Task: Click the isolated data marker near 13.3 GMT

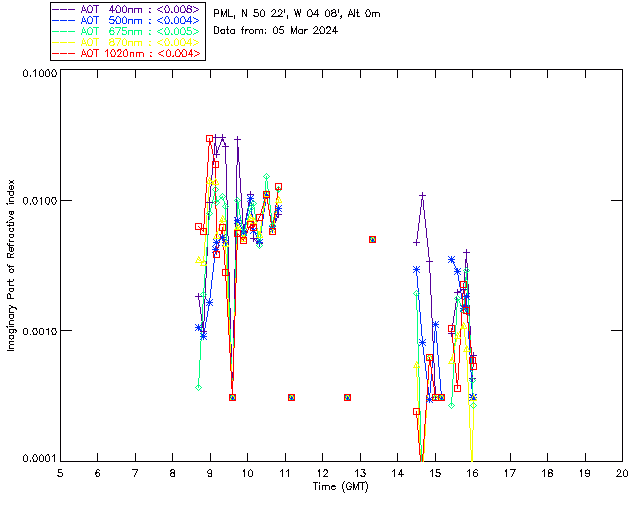Action: point(372,240)
